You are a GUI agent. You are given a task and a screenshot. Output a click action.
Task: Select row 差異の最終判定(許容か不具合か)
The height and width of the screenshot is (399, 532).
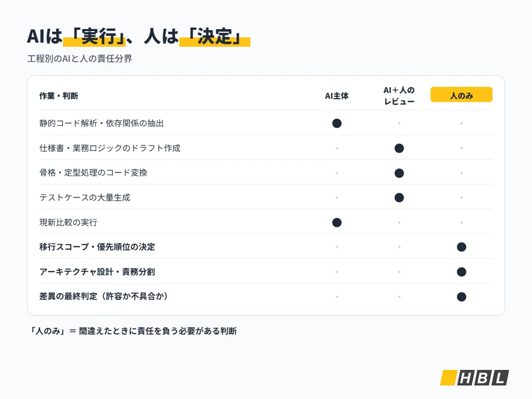coord(266,297)
